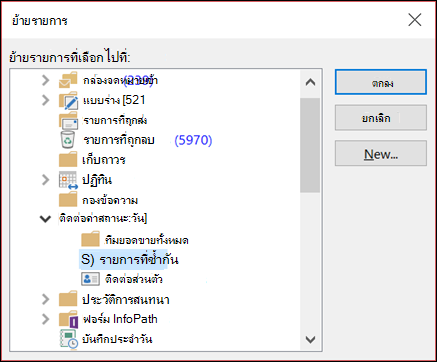The height and width of the screenshot is (362, 437).
Task: Expand the ฟอร์ม InfoPath folder chevron
Action: (x=45, y=319)
